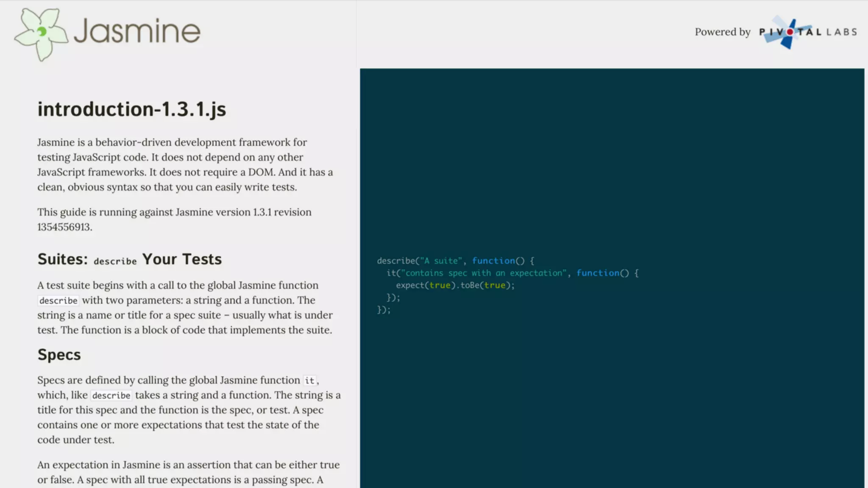Click the expect(true).toBe(true) code line
The width and height of the screenshot is (868, 488).
click(x=455, y=286)
